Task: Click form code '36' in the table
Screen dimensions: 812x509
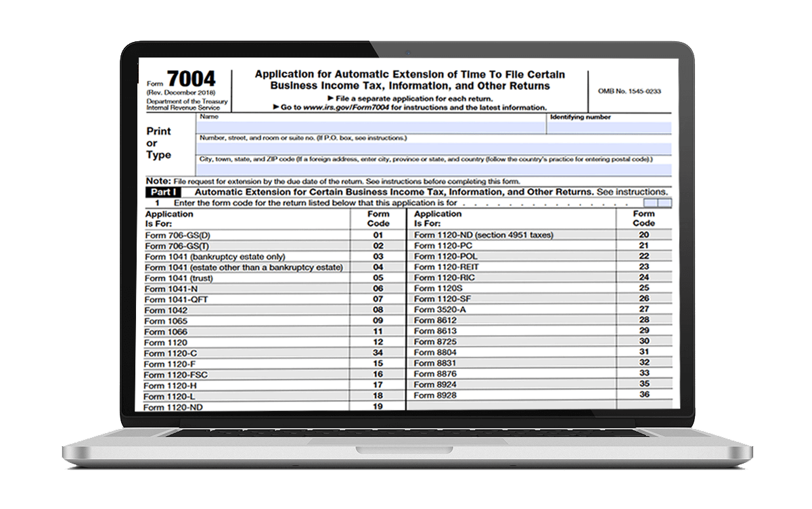Action: click(644, 395)
